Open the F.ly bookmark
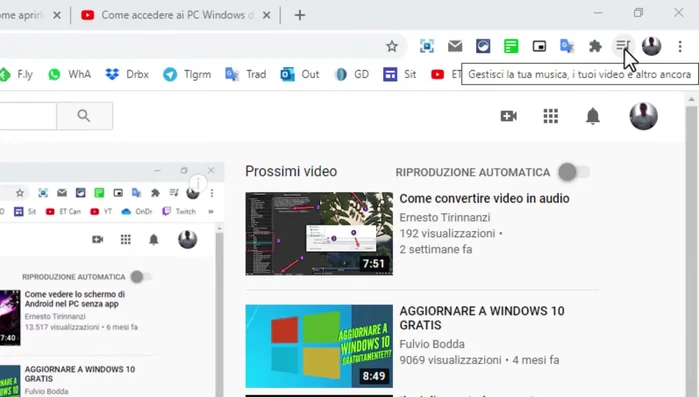 (x=17, y=74)
